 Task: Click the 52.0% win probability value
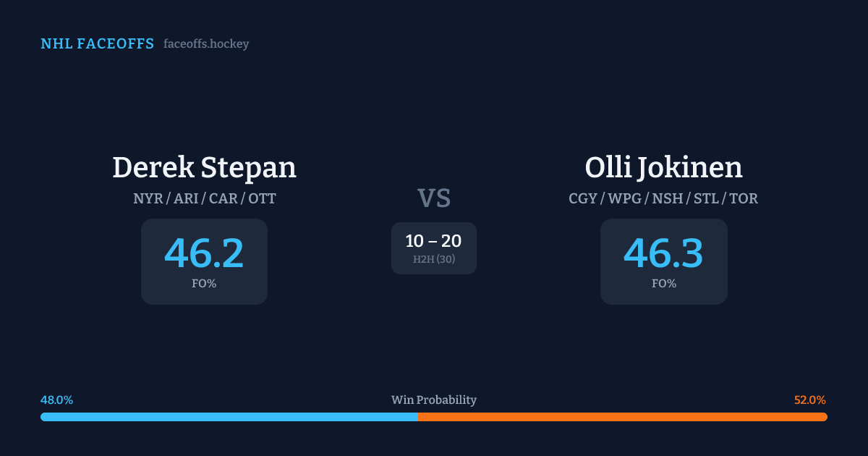[x=809, y=400]
